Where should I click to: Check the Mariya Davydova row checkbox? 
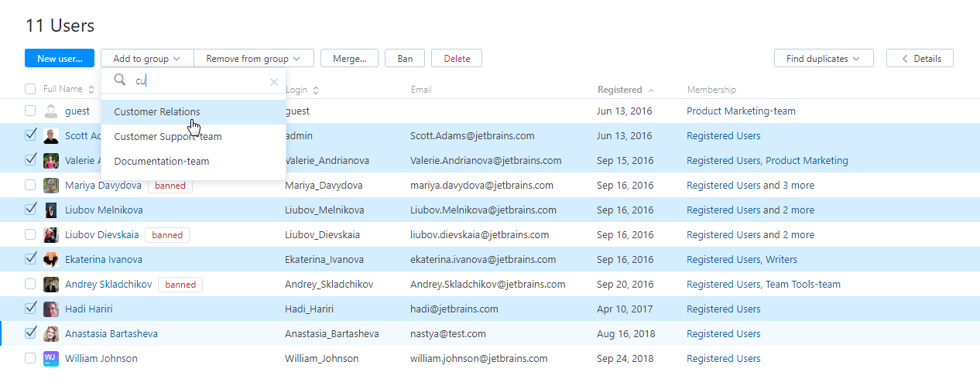[30, 185]
